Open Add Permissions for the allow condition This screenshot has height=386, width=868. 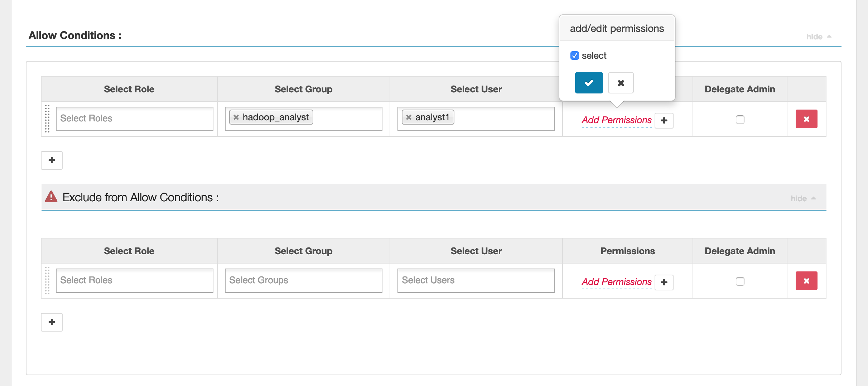[616, 120]
